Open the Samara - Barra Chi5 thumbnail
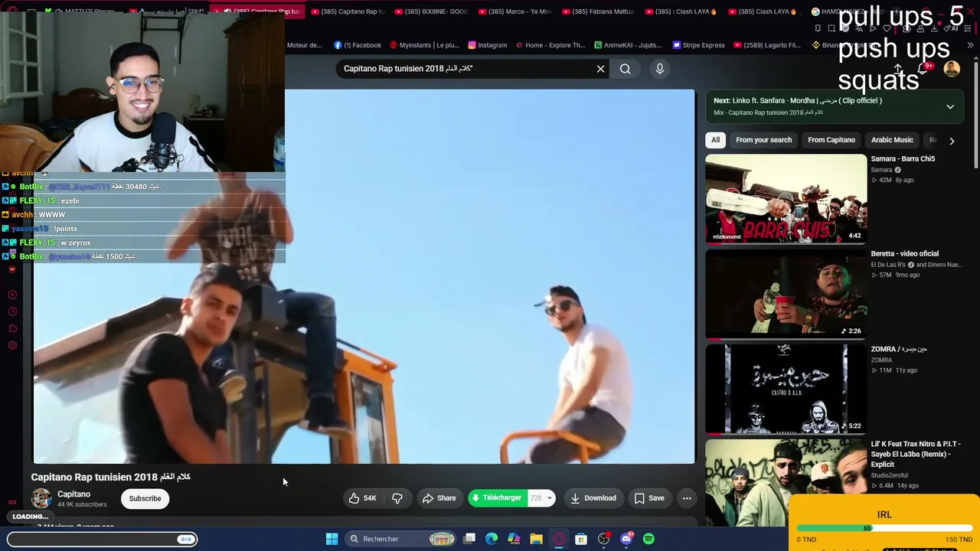Viewport: 980px width, 551px height. (x=786, y=199)
